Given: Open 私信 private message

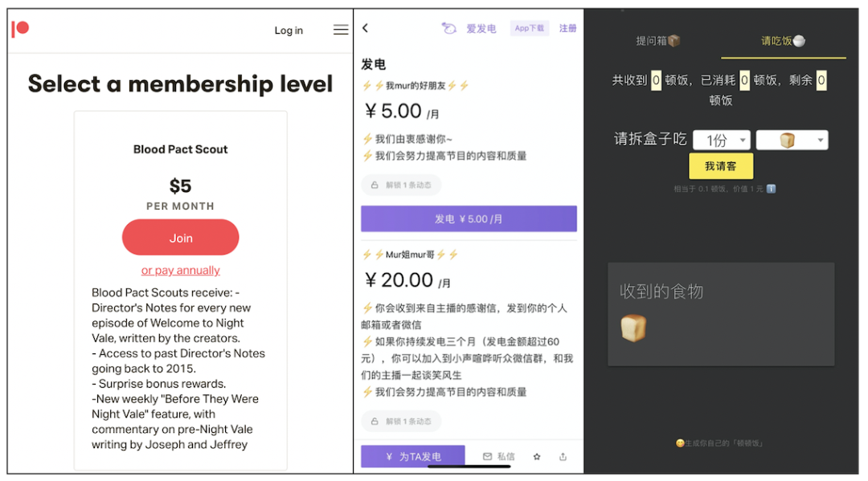Looking at the screenshot, I should [x=499, y=457].
